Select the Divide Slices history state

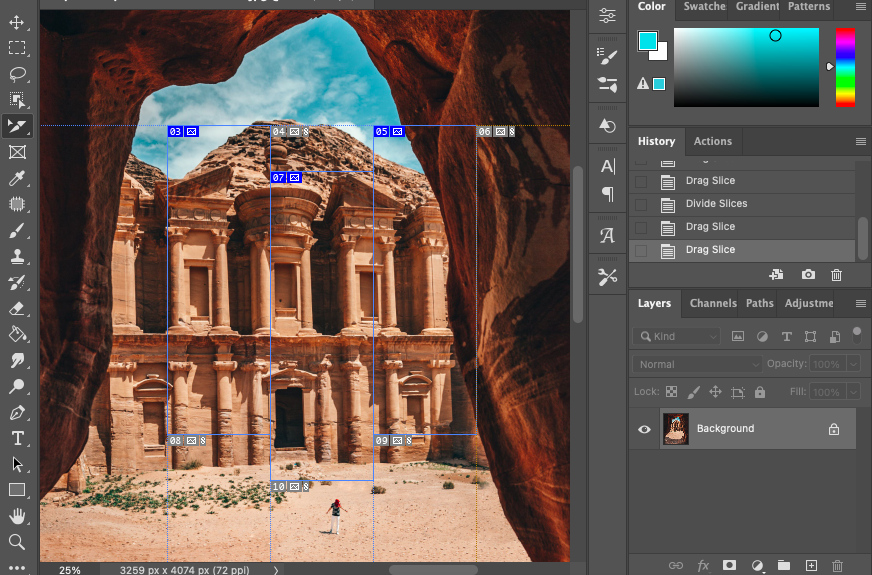click(716, 204)
